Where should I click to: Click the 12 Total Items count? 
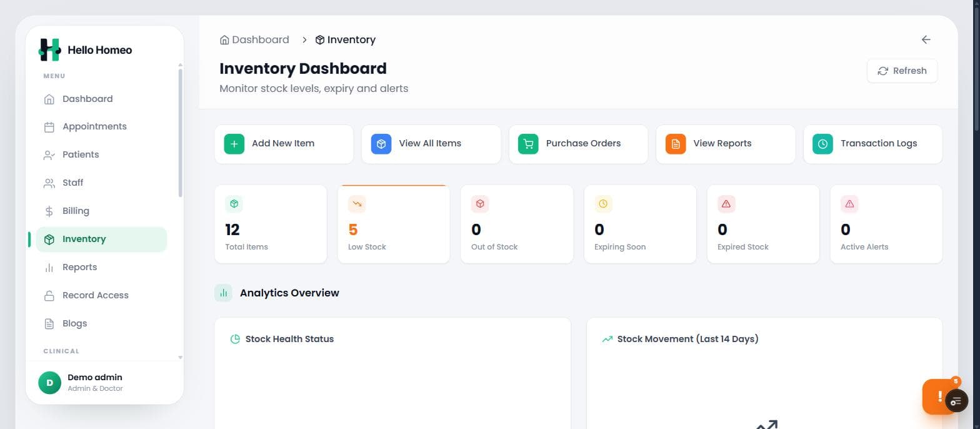[x=232, y=230]
